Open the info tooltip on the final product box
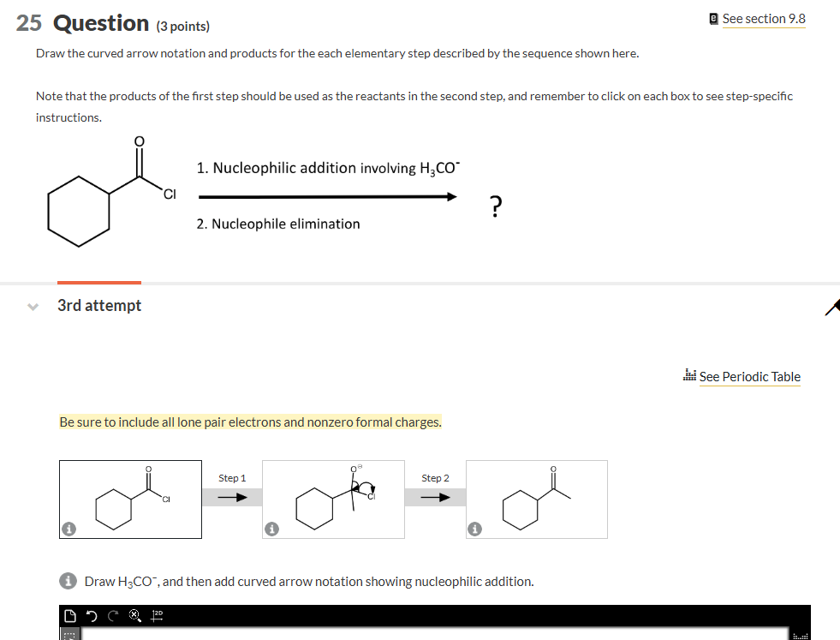Viewport: 840px width, 640px height. click(474, 529)
